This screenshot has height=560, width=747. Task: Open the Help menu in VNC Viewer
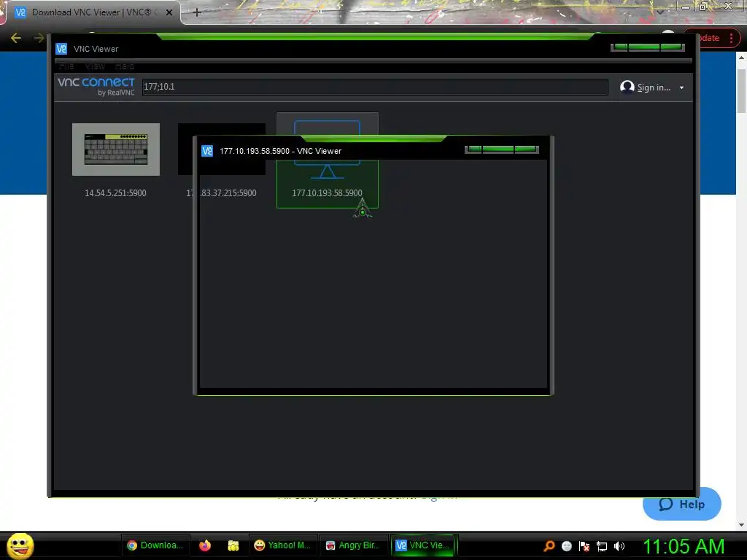coord(125,66)
